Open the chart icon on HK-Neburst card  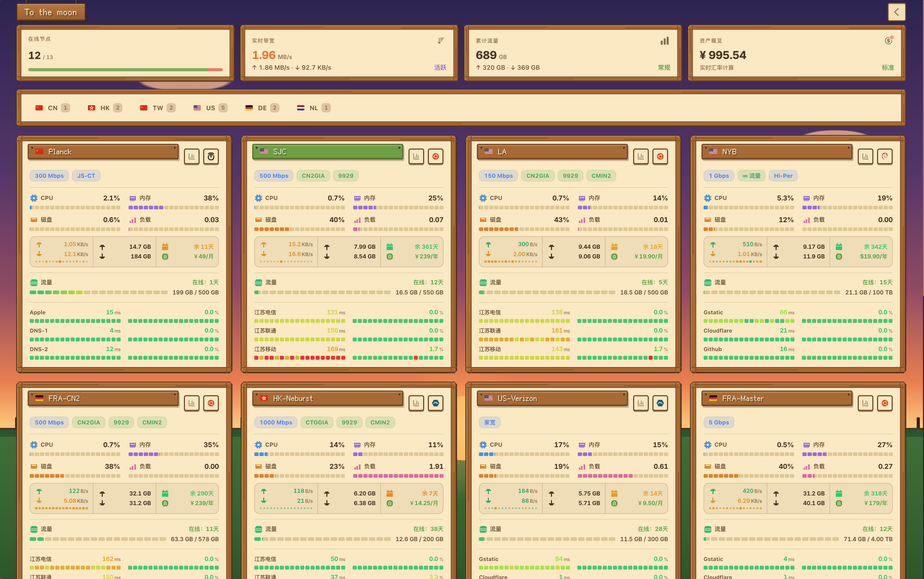click(416, 403)
